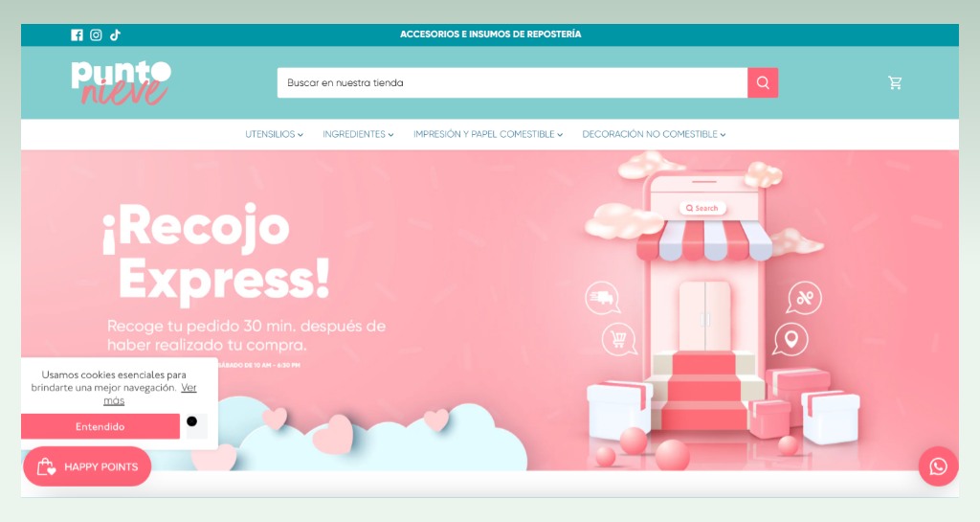The height and width of the screenshot is (522, 980).
Task: Open the shopping cart icon
Action: [895, 82]
